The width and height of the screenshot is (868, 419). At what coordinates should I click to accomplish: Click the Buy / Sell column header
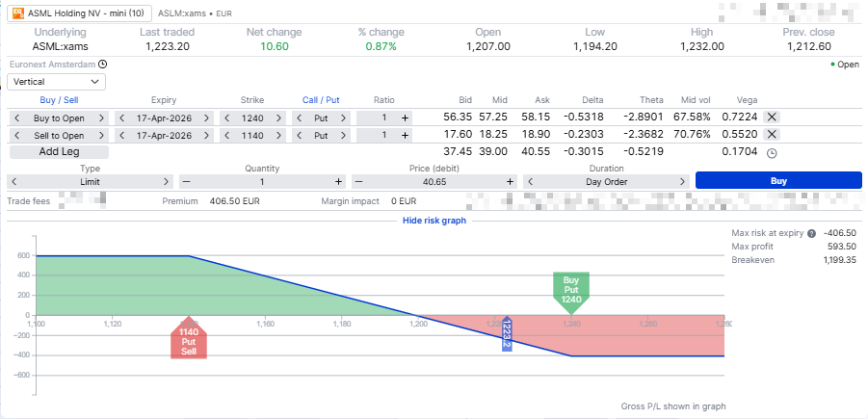[59, 100]
